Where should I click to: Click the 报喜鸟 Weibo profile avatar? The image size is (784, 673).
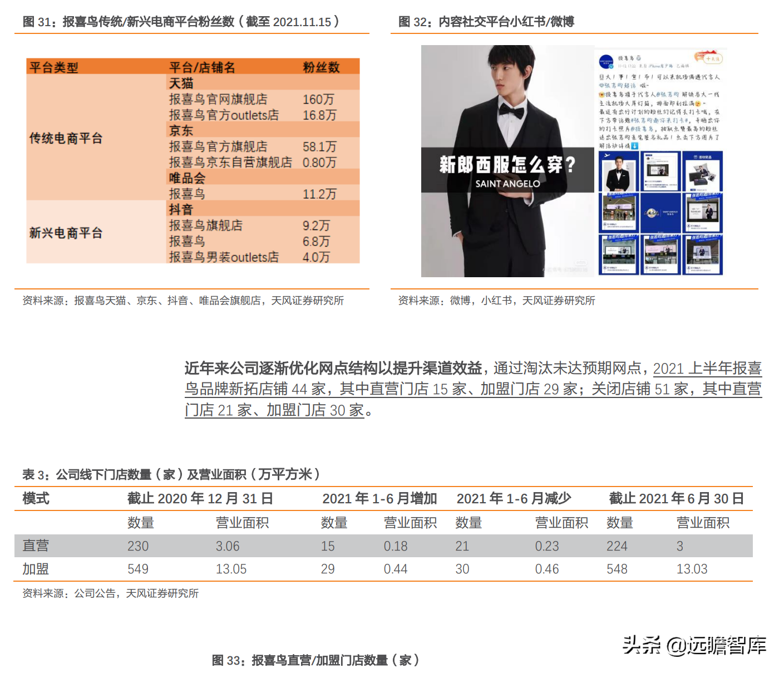click(x=605, y=61)
